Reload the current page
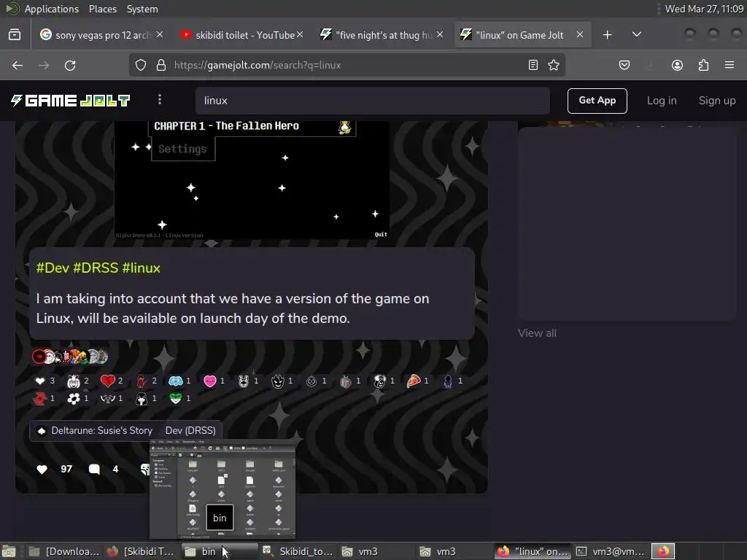747x560 pixels. tap(70, 65)
